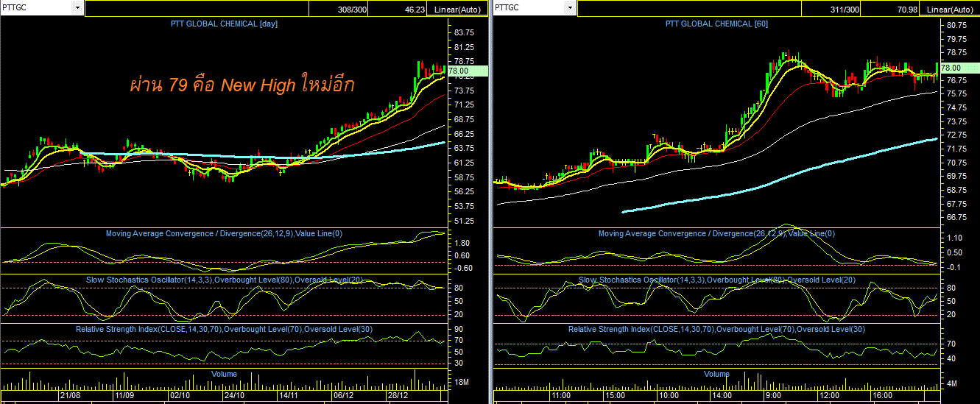Image resolution: width=980 pixels, height=404 pixels.
Task: Click the 51.25 price level on day chart scale
Action: [465, 221]
